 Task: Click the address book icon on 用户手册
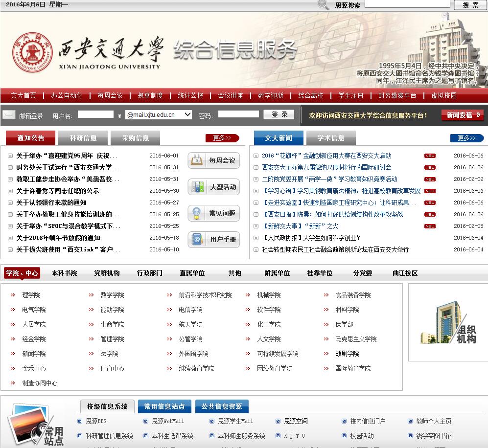197,239
